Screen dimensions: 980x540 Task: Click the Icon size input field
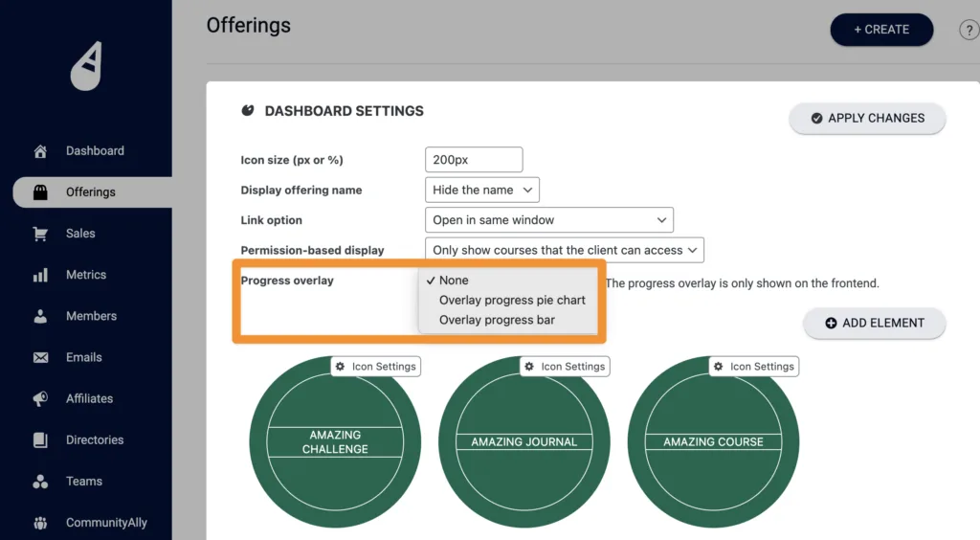[x=474, y=160]
